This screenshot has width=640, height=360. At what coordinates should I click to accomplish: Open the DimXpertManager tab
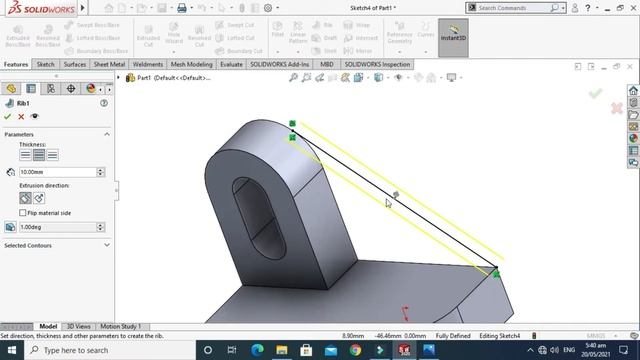click(71, 89)
